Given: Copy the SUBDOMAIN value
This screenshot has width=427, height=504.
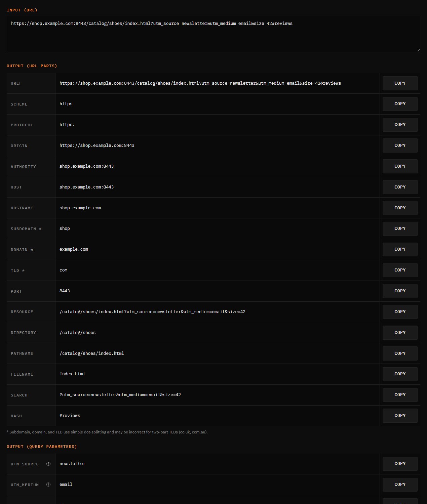Looking at the screenshot, I should click(x=400, y=228).
